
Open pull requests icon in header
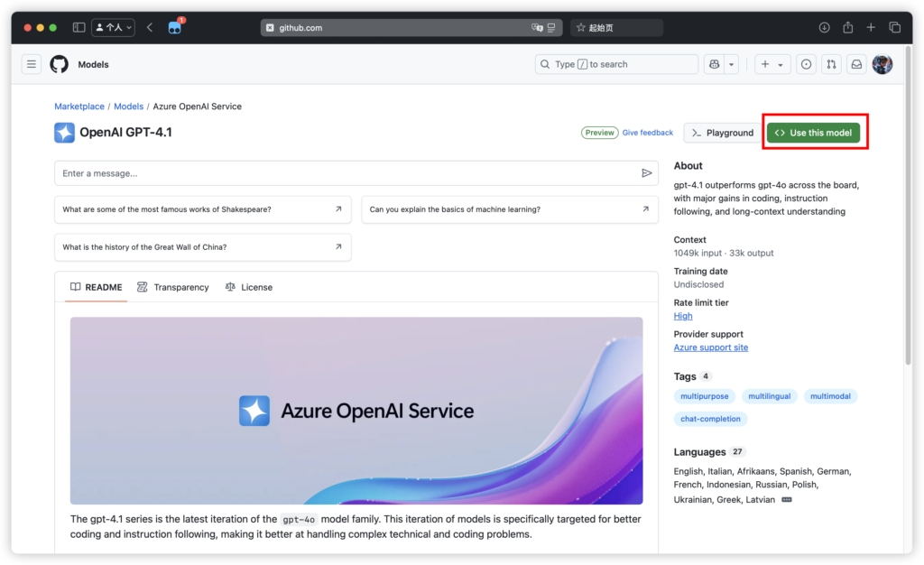point(831,64)
